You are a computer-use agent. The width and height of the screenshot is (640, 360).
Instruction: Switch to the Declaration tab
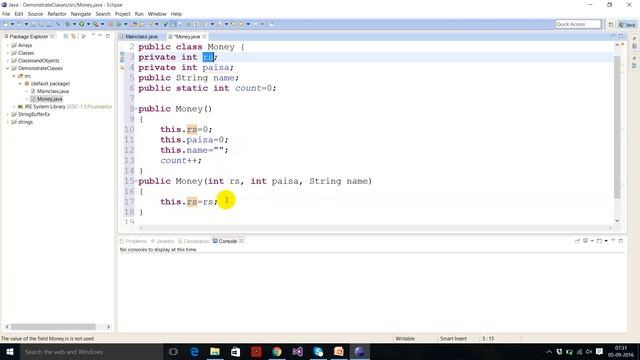(193, 241)
